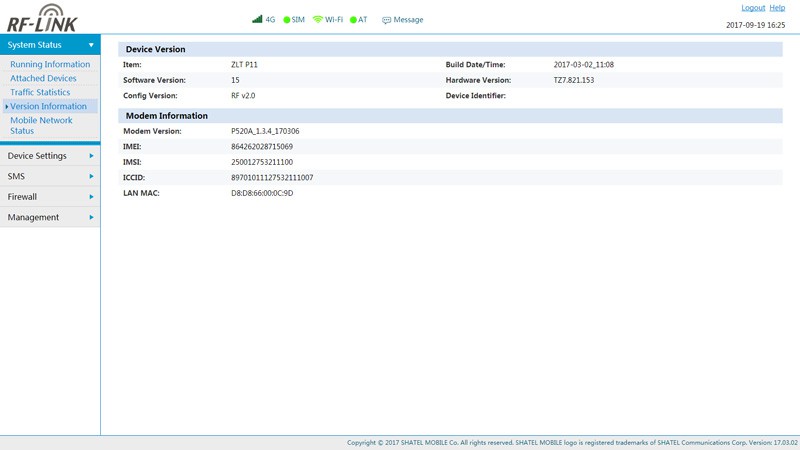The image size is (800, 450).
Task: Open the Message envelope icon
Action: pos(386,20)
